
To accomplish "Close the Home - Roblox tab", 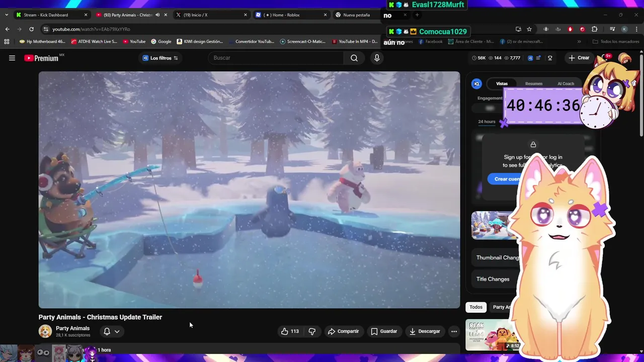I will tap(325, 15).
